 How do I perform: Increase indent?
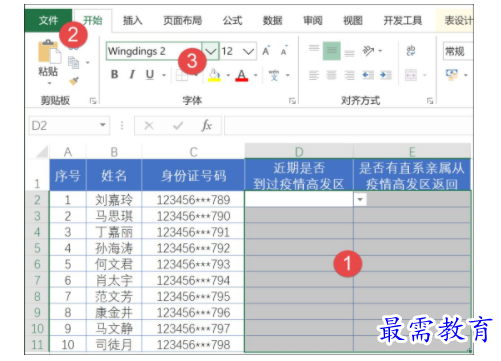tap(385, 75)
